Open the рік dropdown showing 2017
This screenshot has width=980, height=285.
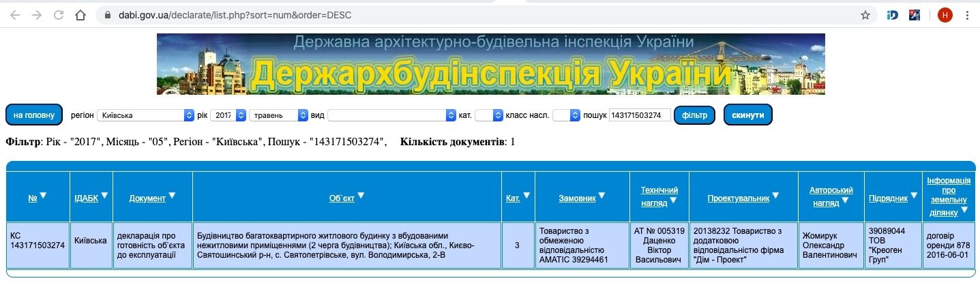point(228,115)
